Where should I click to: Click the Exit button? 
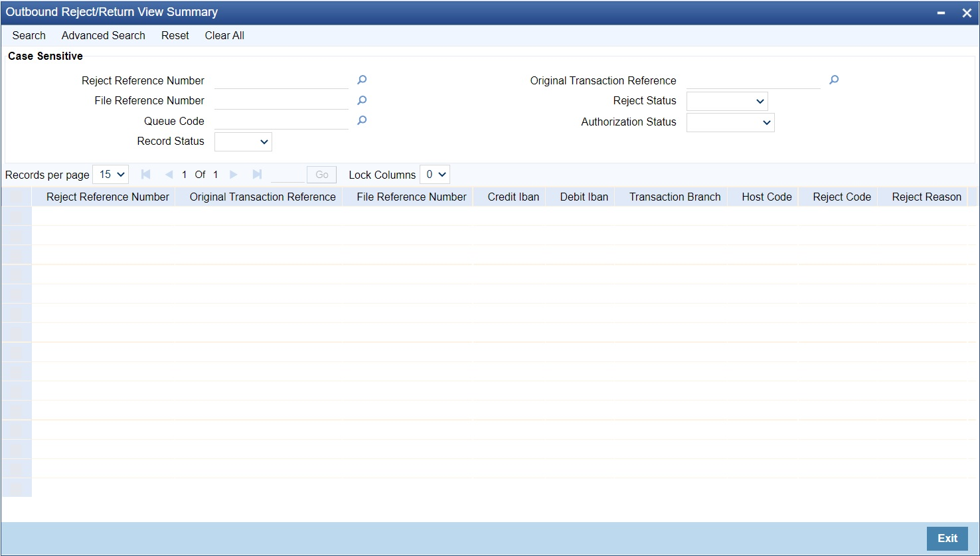[947, 539]
